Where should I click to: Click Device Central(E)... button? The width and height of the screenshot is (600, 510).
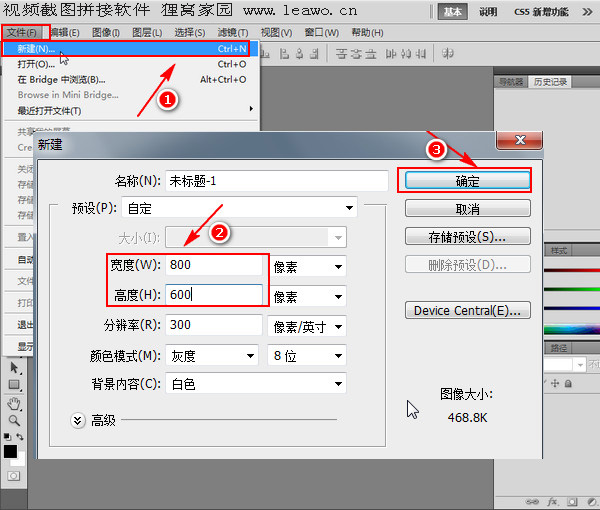pyautogui.click(x=468, y=310)
